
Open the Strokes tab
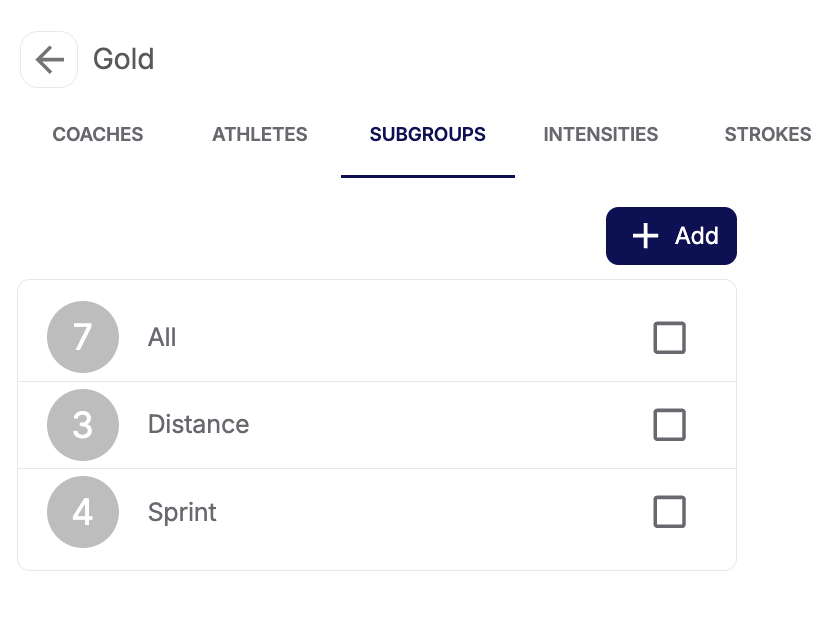click(767, 134)
